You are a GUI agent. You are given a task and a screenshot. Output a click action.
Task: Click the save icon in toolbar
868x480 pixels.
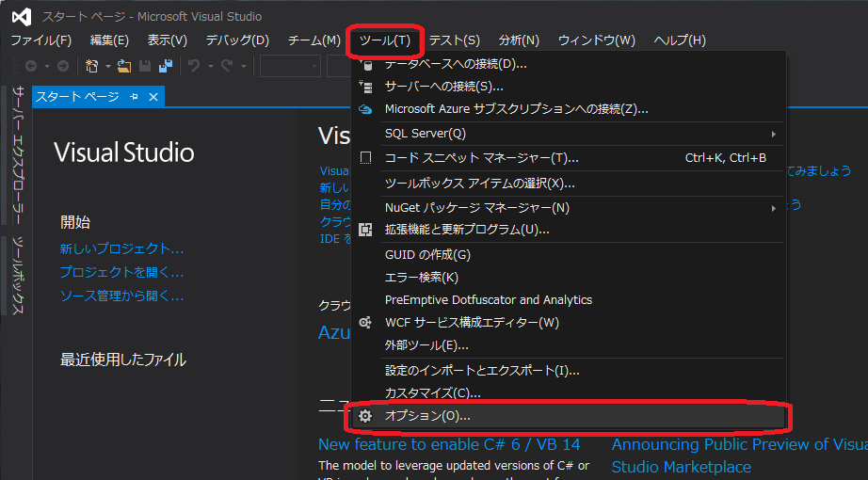point(145,67)
